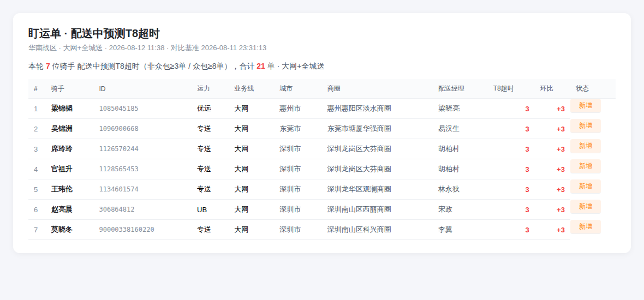
Task: Click 深圳南山区科兴商圈
Action: [x=359, y=230]
